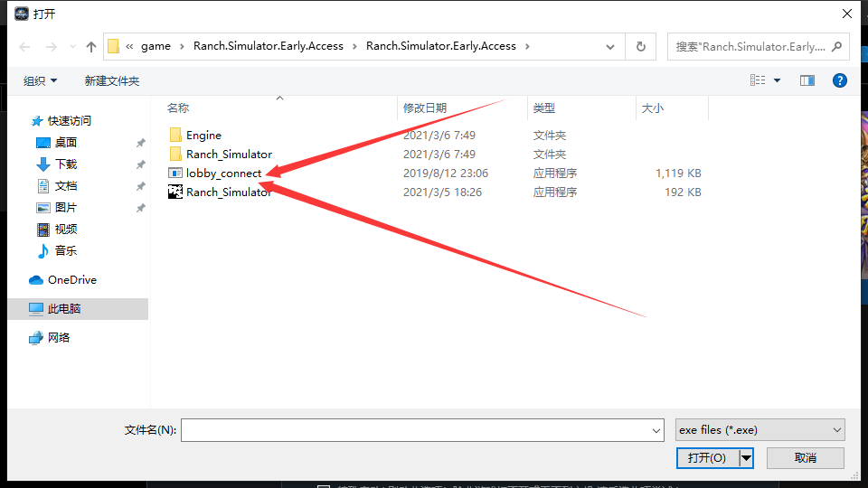Select OneDrive in the sidebar
The height and width of the screenshot is (488, 868).
tap(72, 280)
